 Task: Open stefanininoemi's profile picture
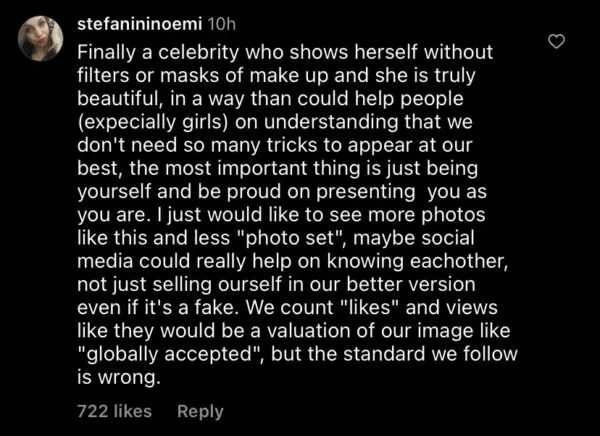[x=40, y=39]
